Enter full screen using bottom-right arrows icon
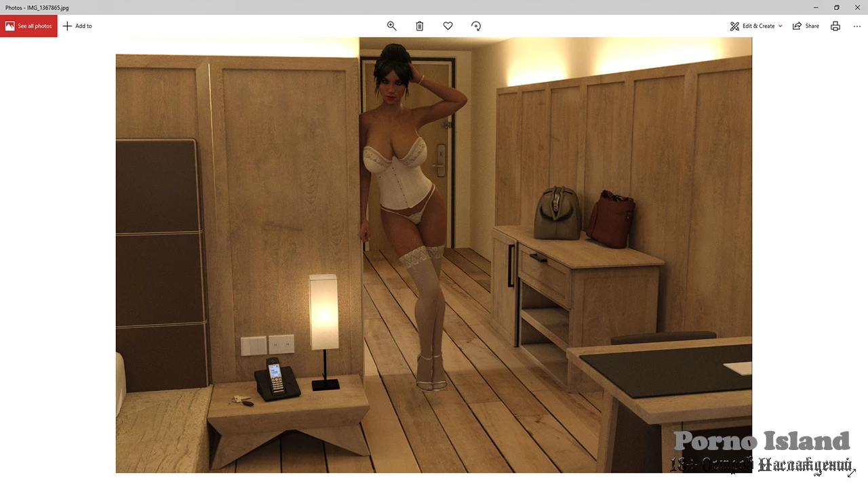The height and width of the screenshot is (488, 868). tap(851, 472)
